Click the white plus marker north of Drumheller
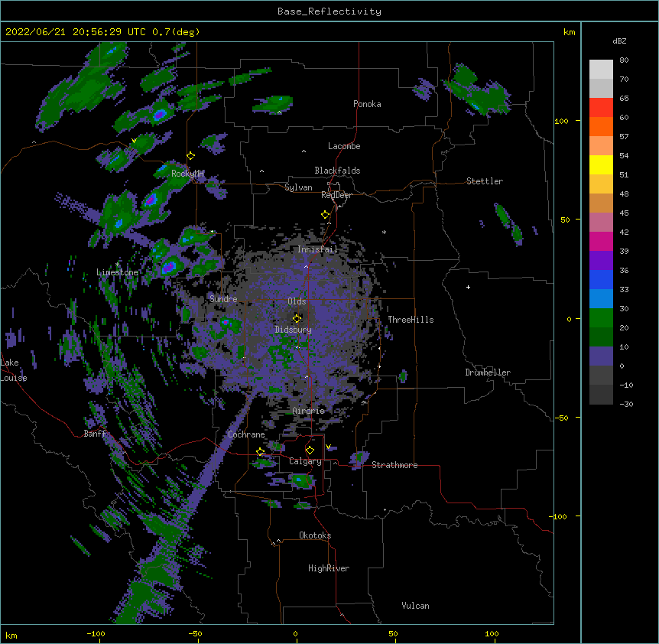 [468, 287]
